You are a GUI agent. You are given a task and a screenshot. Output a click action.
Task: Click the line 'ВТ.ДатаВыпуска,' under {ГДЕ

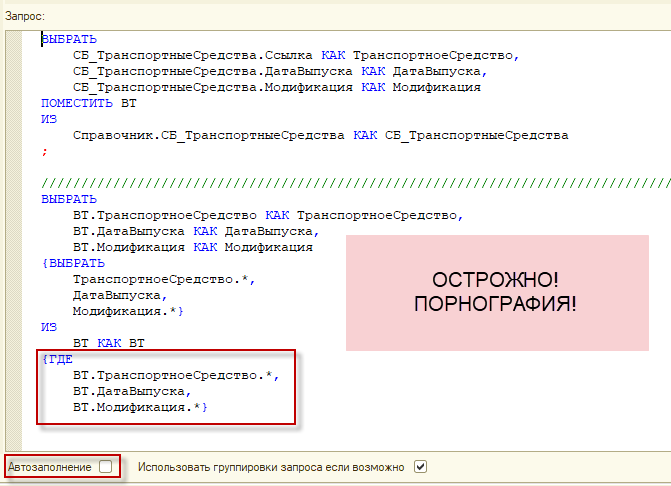132,391
